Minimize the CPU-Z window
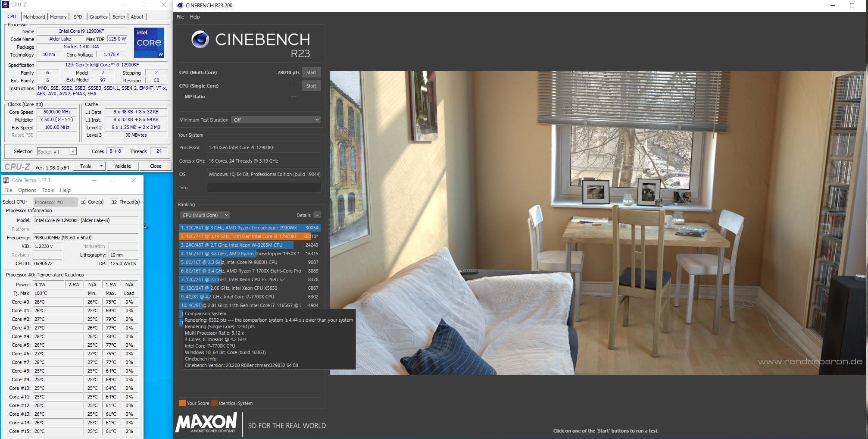This screenshot has width=868, height=439. pos(125,5)
